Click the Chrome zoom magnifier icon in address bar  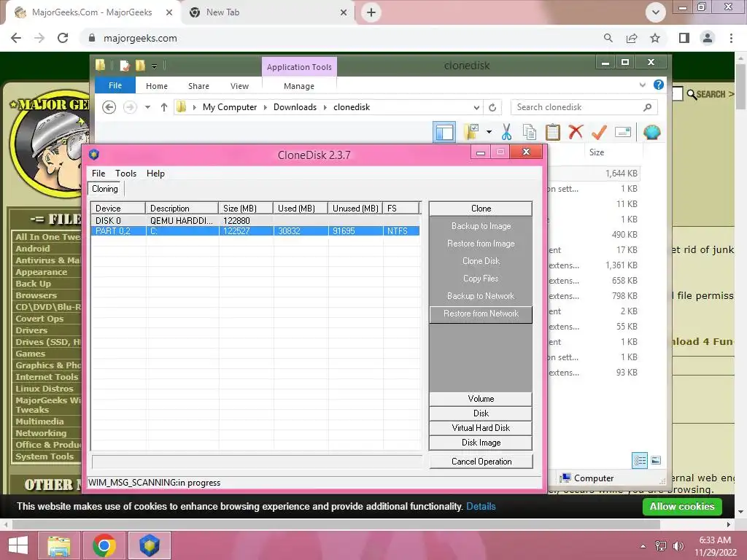tap(608, 38)
